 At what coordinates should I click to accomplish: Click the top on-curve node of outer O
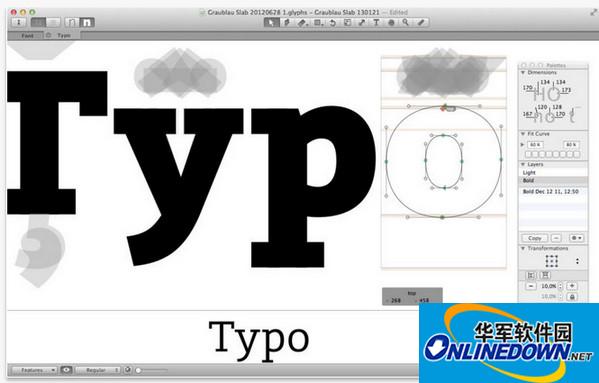pyautogui.click(x=444, y=106)
